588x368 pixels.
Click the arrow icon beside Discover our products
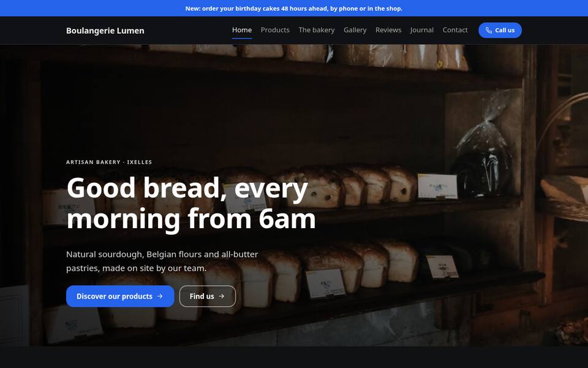click(x=160, y=296)
